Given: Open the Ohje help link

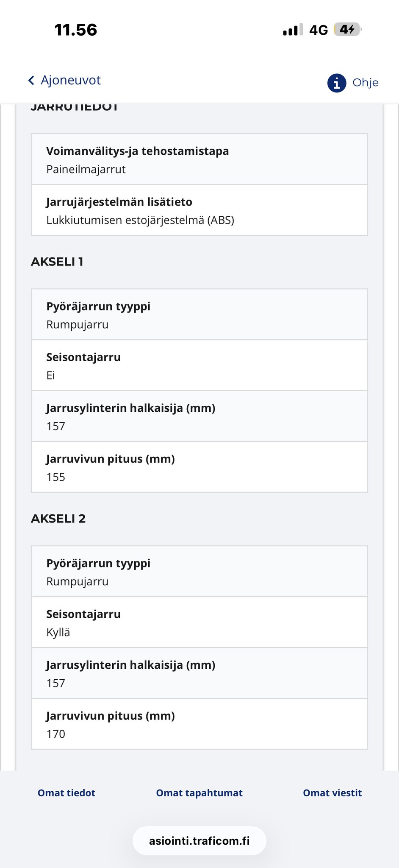Looking at the screenshot, I should (365, 83).
